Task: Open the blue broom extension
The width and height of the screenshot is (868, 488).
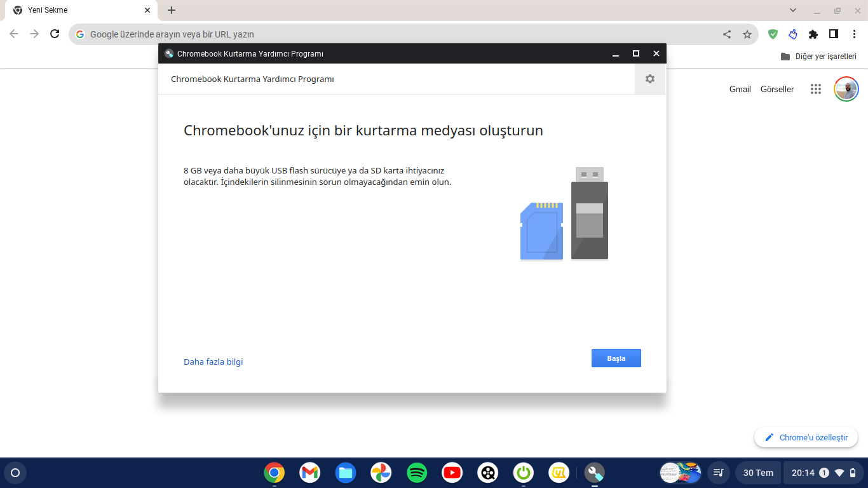Action: [x=793, y=34]
